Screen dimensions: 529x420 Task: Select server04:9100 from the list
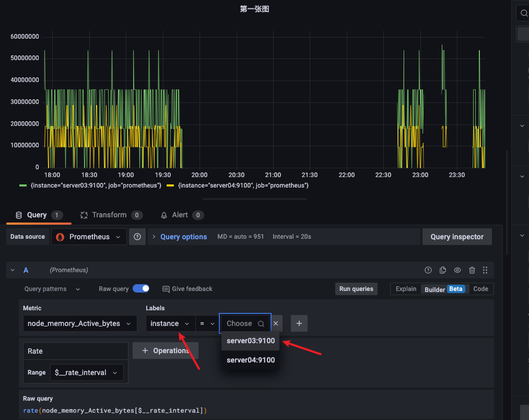pos(250,360)
